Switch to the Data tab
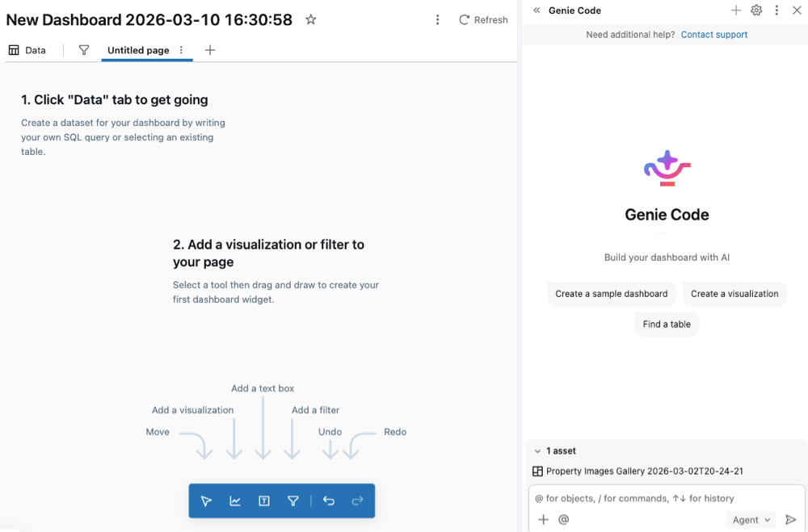The width and height of the screenshot is (808, 532). tap(27, 50)
